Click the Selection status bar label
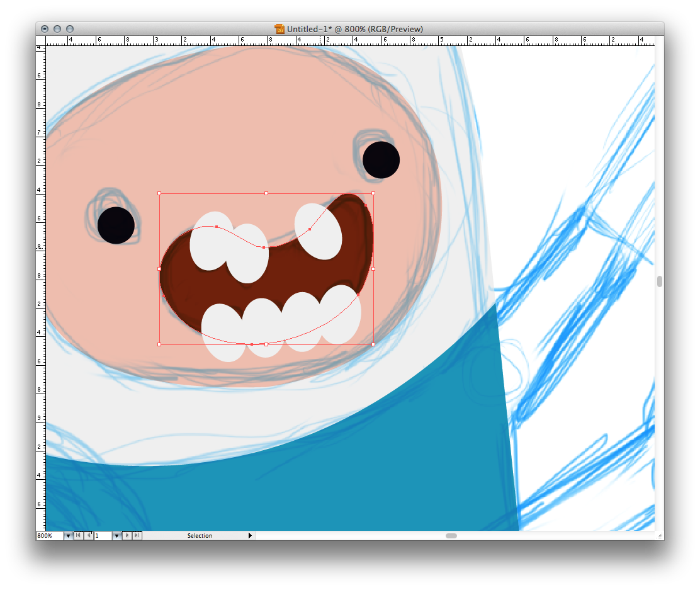Image resolution: width=700 pixels, height=590 pixels. [x=200, y=536]
